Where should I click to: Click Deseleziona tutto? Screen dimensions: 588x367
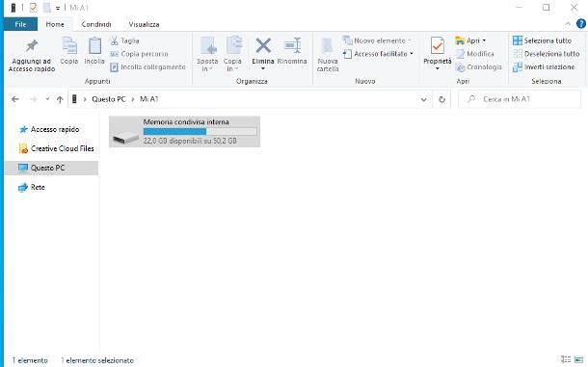(x=546, y=54)
